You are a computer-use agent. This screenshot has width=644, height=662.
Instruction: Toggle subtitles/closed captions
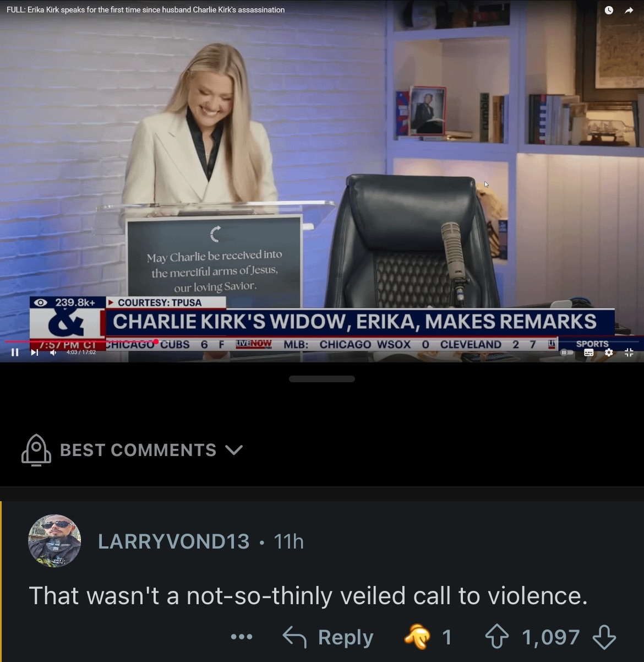(x=588, y=352)
